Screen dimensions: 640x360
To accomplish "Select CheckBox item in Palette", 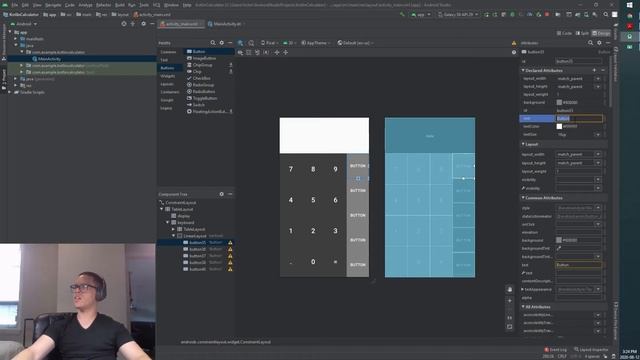I will 208,78.
